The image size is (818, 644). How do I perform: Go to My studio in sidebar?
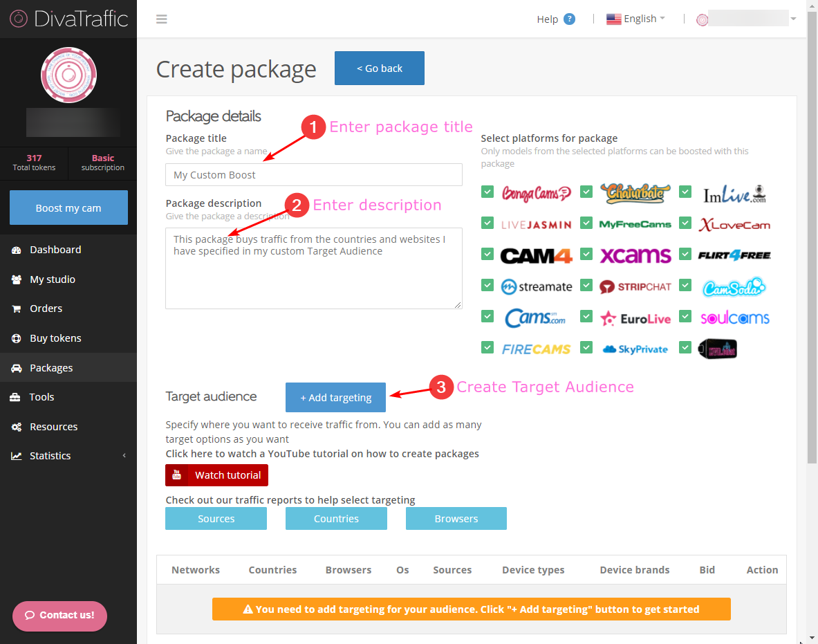coord(68,279)
